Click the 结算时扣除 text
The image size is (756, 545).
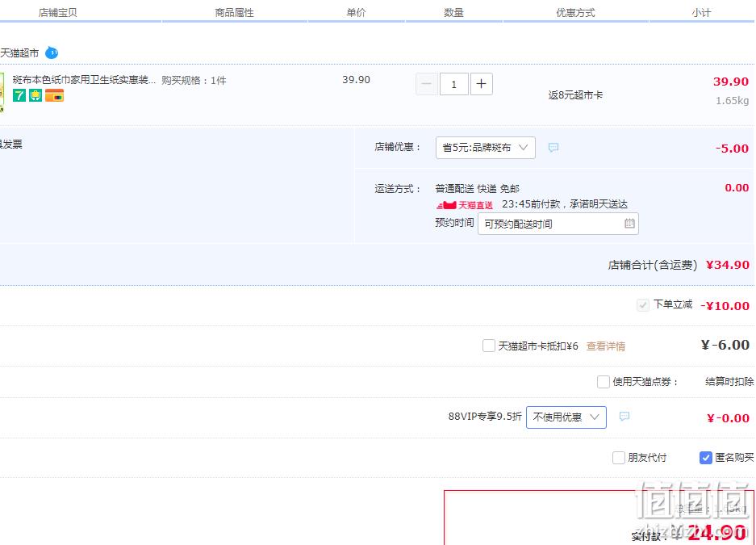[729, 382]
